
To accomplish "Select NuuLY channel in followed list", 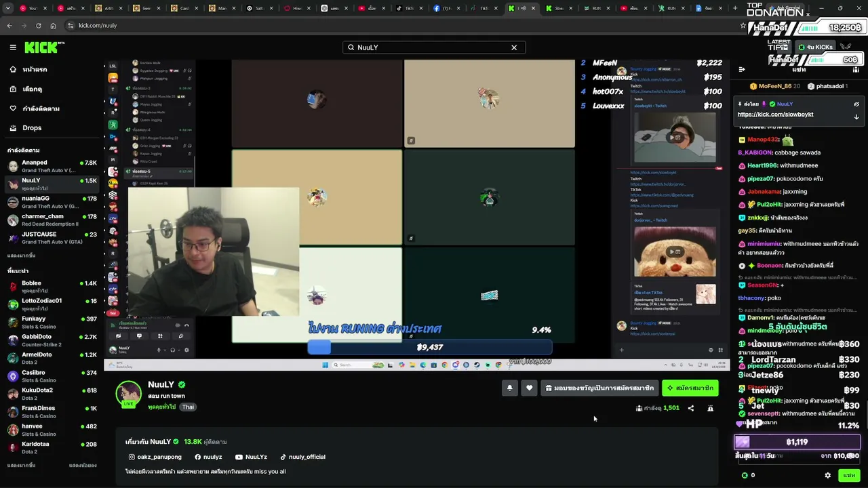I will pos(53,184).
